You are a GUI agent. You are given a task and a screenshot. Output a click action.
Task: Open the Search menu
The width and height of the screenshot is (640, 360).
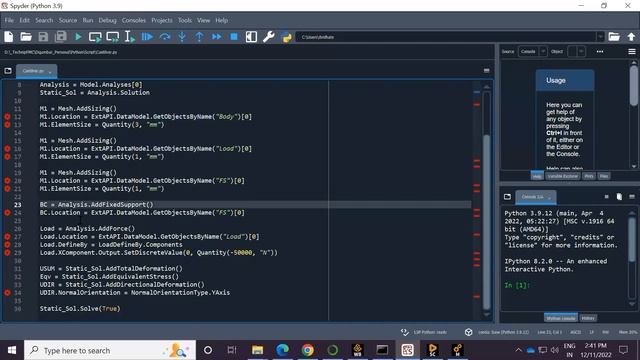44,20
